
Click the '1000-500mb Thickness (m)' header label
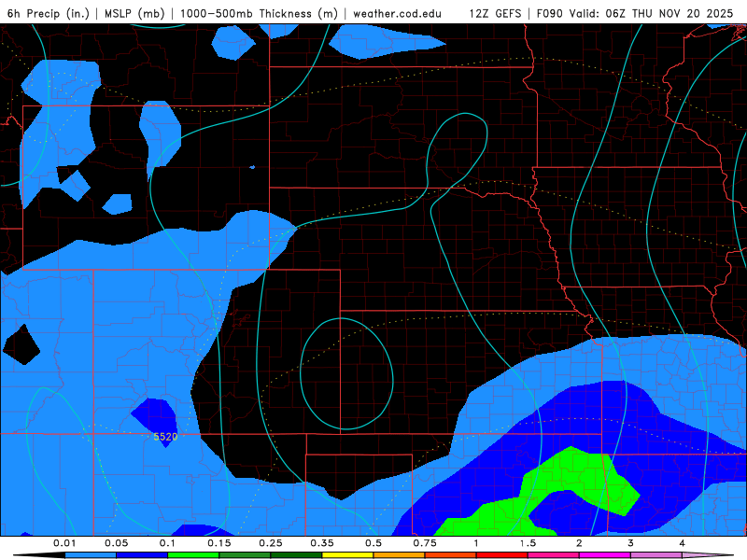(259, 13)
